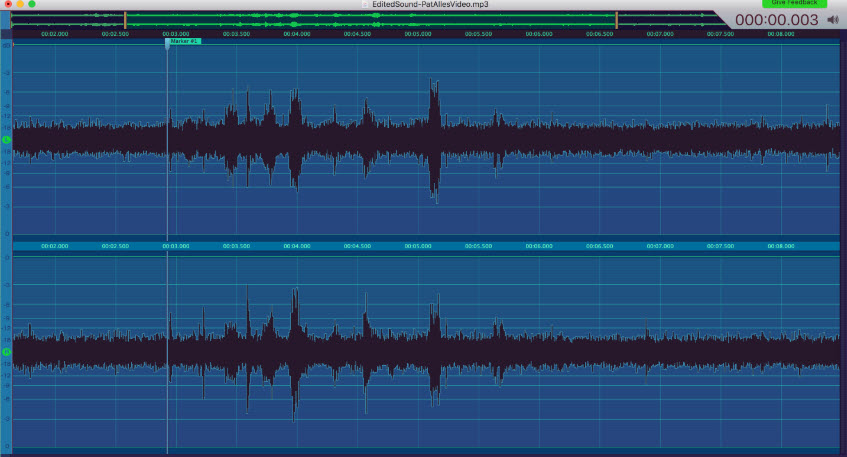This screenshot has height=457, width=847.
Task: Toggle the right channel R button
Action: tap(6, 352)
